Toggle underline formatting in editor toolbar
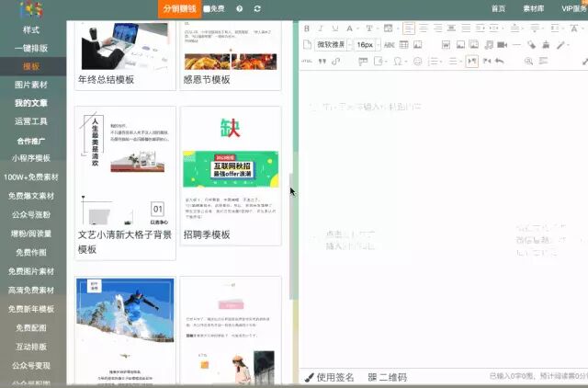Screen dimensions: 588x388 (x=334, y=29)
